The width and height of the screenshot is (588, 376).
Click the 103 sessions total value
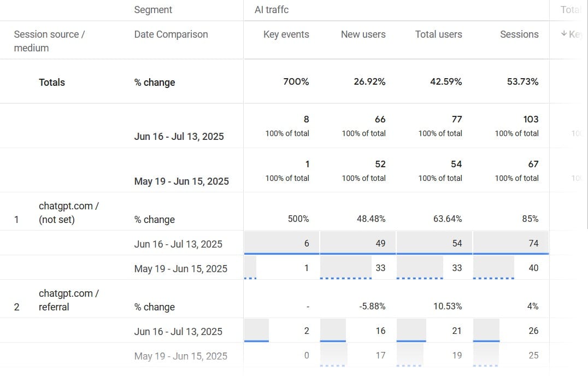(x=530, y=119)
